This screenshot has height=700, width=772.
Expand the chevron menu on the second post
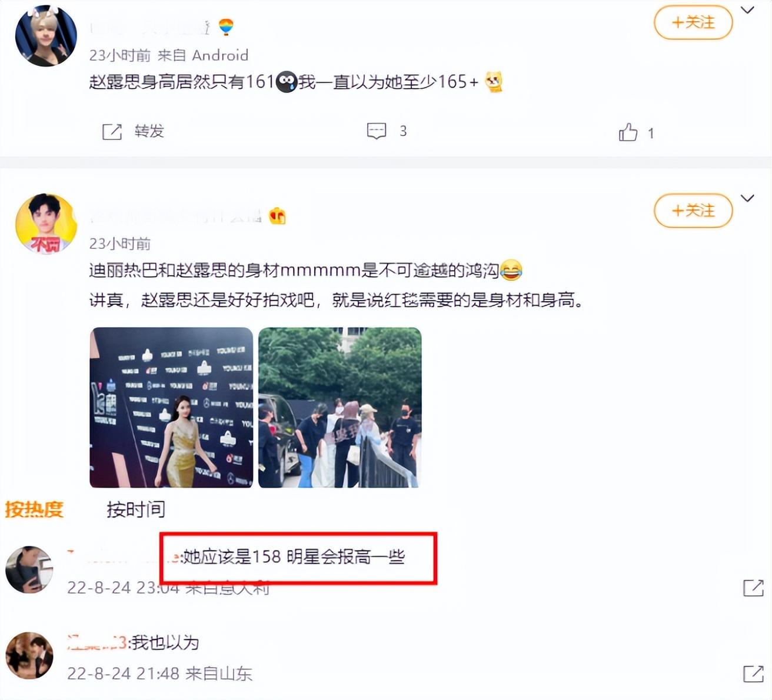tap(747, 198)
